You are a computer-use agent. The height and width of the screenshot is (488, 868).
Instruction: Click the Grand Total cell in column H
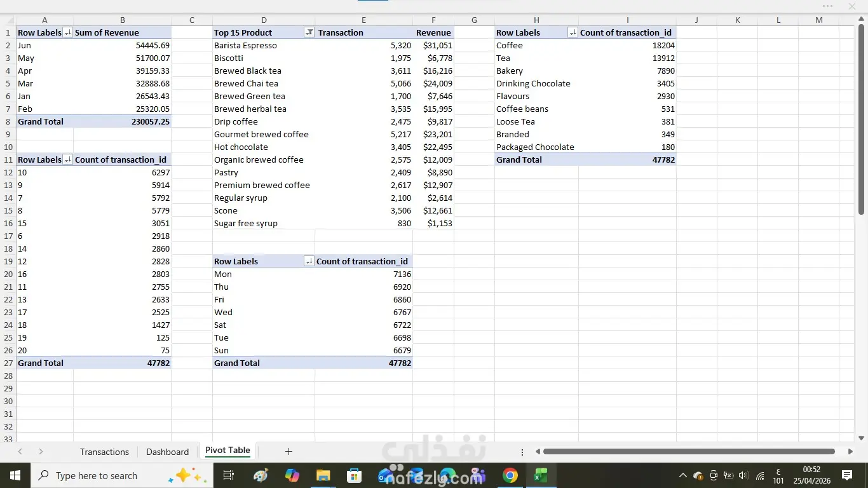tap(536, 159)
